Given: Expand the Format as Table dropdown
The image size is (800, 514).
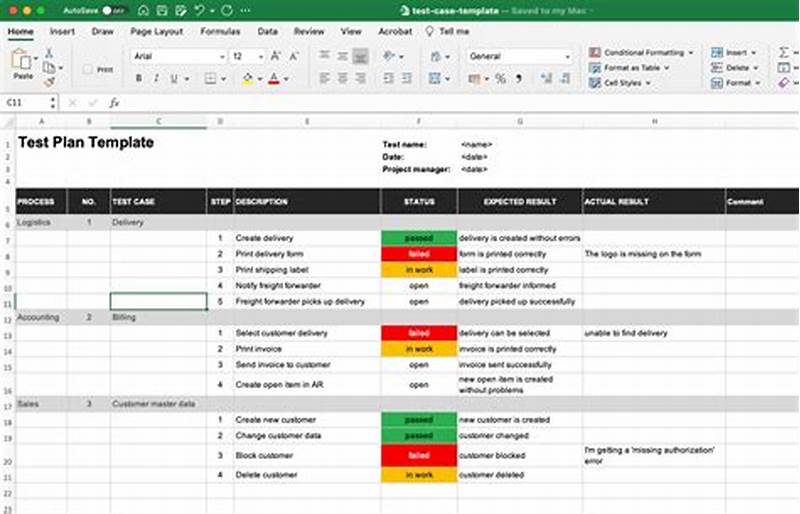Looking at the screenshot, I should click(x=667, y=67).
